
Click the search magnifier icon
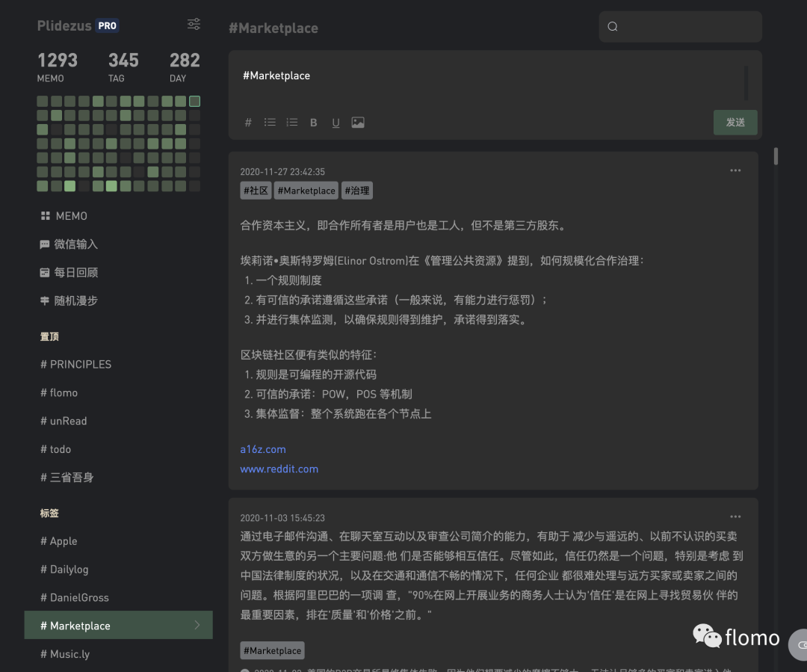click(613, 26)
